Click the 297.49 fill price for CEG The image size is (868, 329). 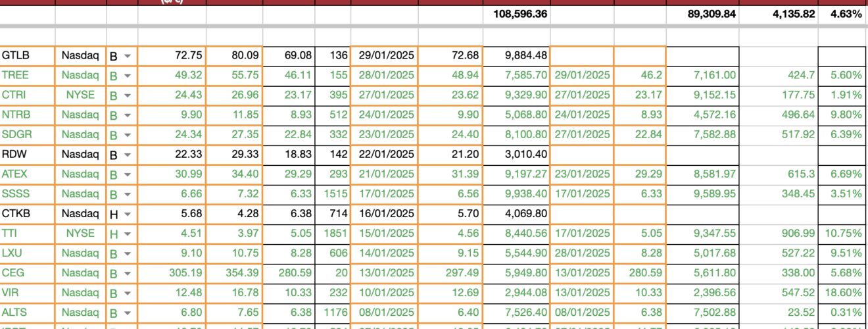point(450,273)
